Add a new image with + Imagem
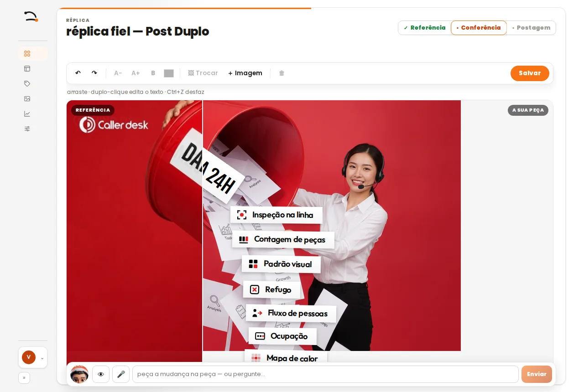Image resolution: width=584 pixels, height=392 pixels. 245,73
